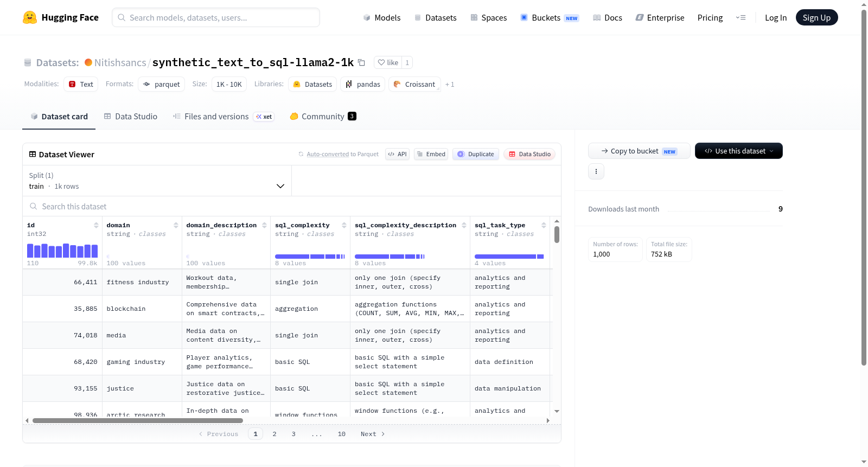Click Next page in pagination
Screen dimensions: 868x467
point(373,434)
